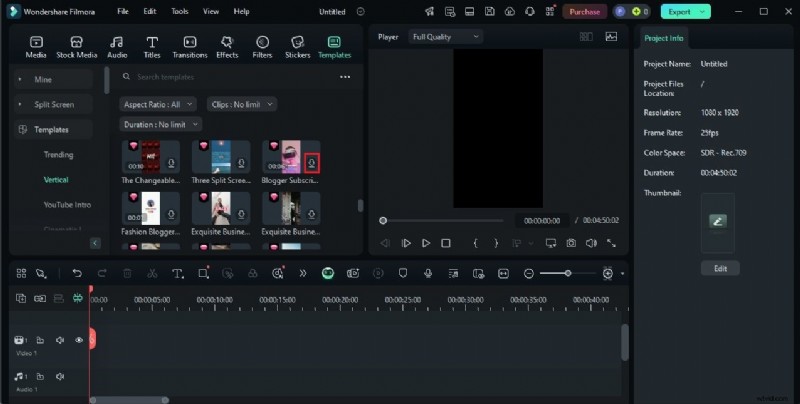Mute the Audio 1 track
800x404 pixels.
point(61,376)
